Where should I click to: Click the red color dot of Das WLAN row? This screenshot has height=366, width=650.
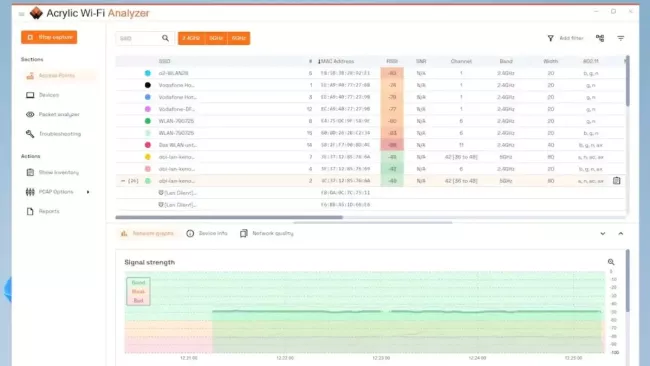(148, 145)
